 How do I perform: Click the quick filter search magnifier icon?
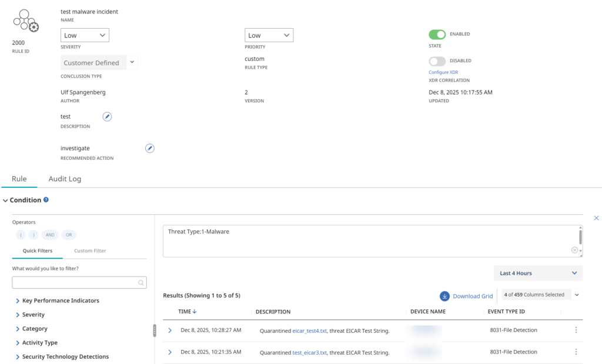141,283
